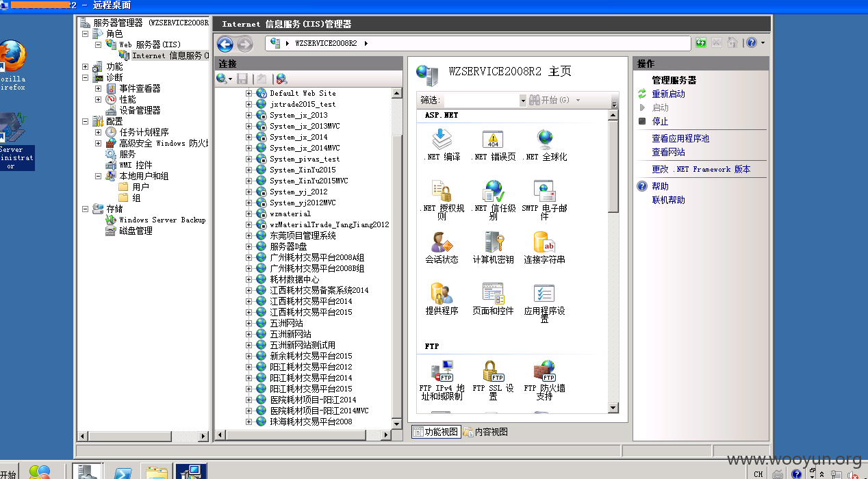Select 磁盘管理 in Server Manager tree
This screenshot has width=868, height=479.
tap(136, 231)
